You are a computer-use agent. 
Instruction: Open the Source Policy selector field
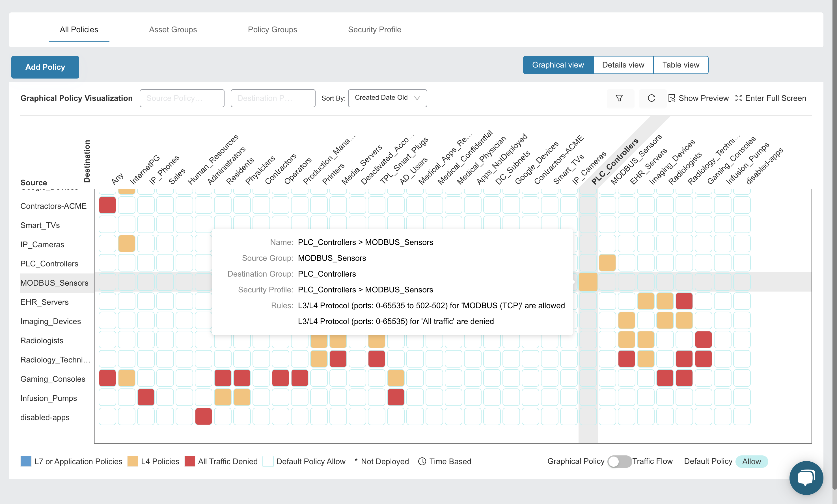tap(182, 98)
